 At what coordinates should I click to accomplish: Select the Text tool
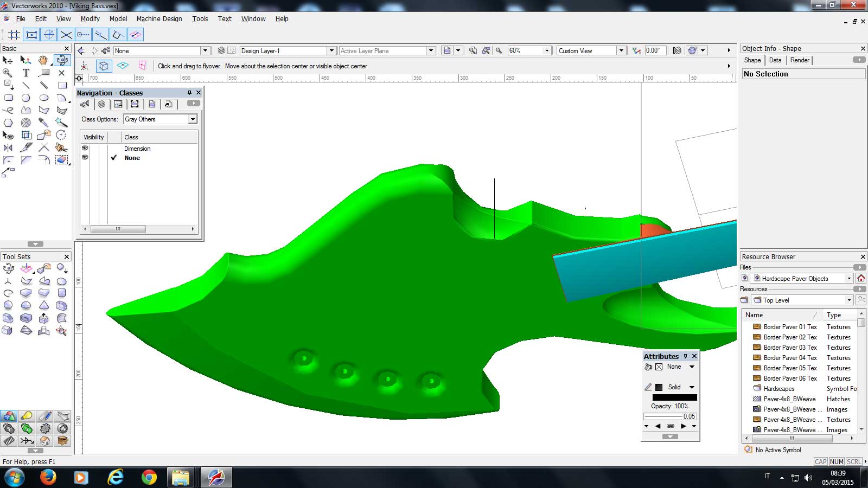(x=25, y=73)
